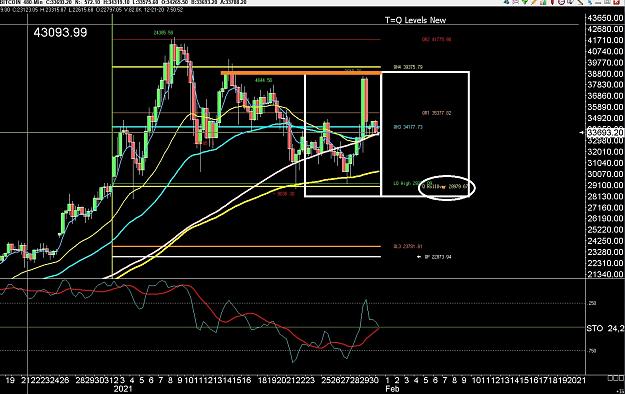The height and width of the screenshot is (394, 625).
Task: Close the chart window with red X
Action: 617,2
